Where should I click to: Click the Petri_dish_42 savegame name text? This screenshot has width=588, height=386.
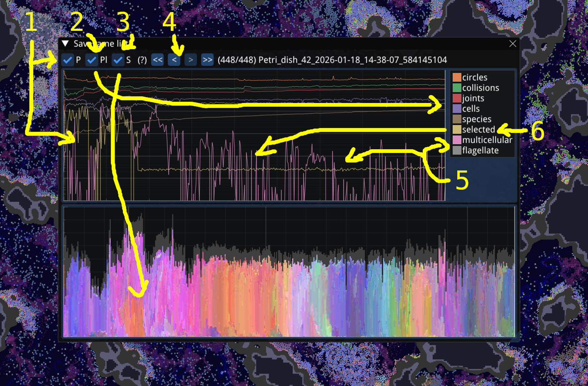pos(353,60)
